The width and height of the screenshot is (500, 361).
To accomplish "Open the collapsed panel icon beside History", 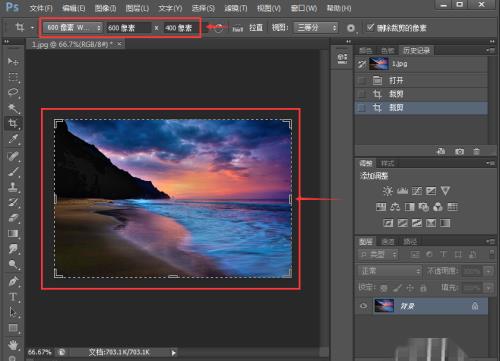I will click(342, 58).
